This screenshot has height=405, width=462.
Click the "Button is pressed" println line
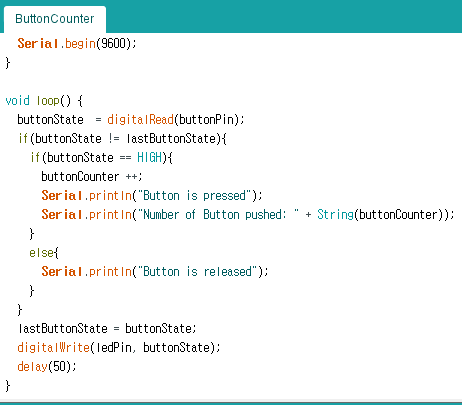[x=152, y=195]
